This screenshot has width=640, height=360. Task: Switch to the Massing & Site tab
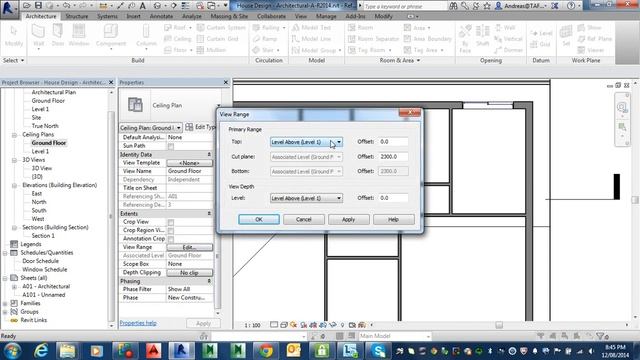(229, 16)
